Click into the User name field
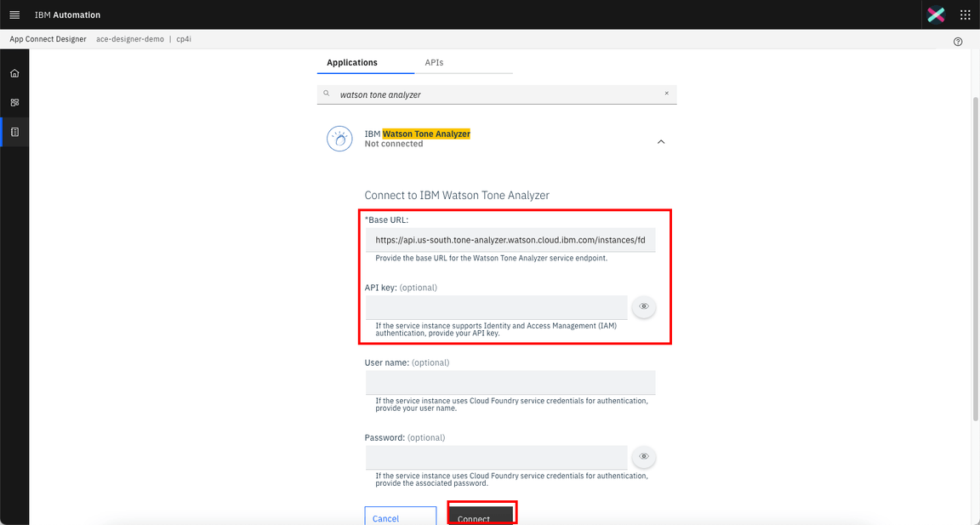The image size is (980, 525). tap(510, 383)
